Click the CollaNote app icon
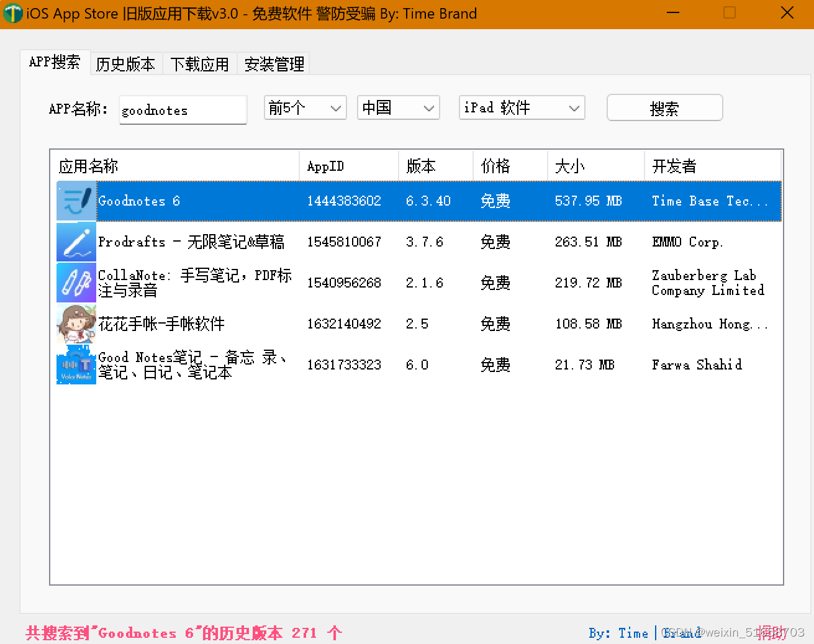 click(x=76, y=283)
